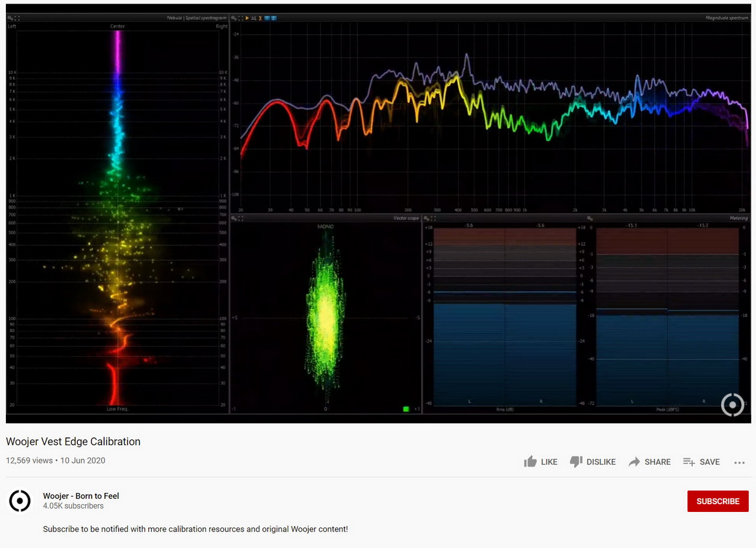Click the 12,569 views count
Screen dimensions: 756x548
30,461
